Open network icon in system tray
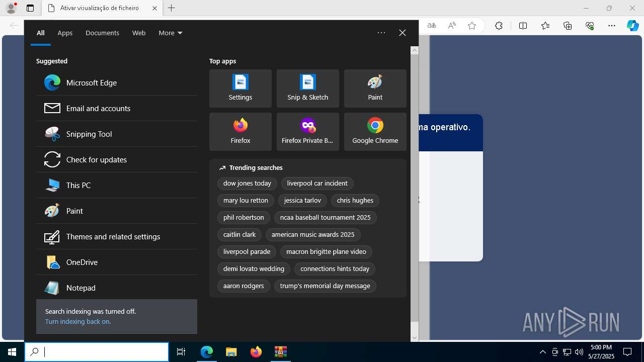This screenshot has width=644, height=362. [x=567, y=352]
